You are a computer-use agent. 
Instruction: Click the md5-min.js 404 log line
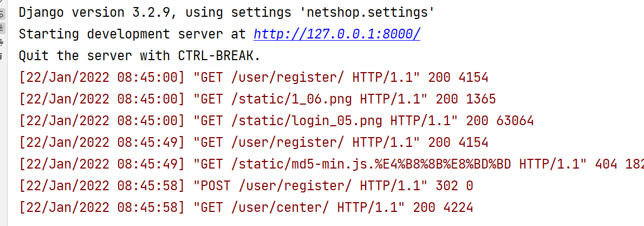tap(331, 164)
